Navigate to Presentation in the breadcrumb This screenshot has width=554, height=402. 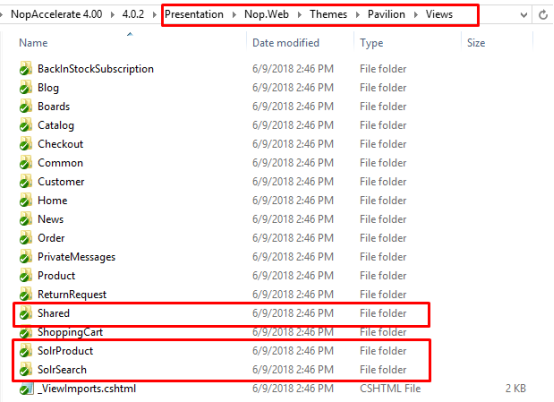point(194,14)
